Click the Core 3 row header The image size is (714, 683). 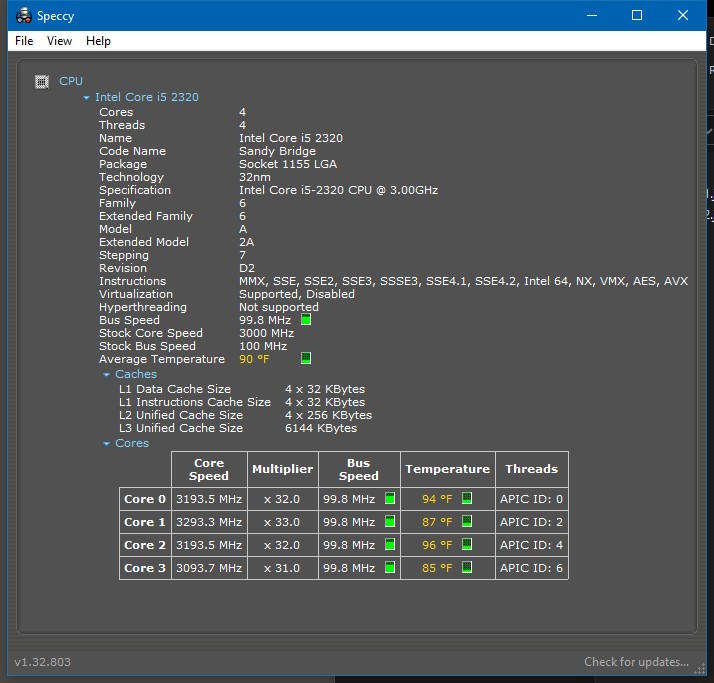pos(145,568)
